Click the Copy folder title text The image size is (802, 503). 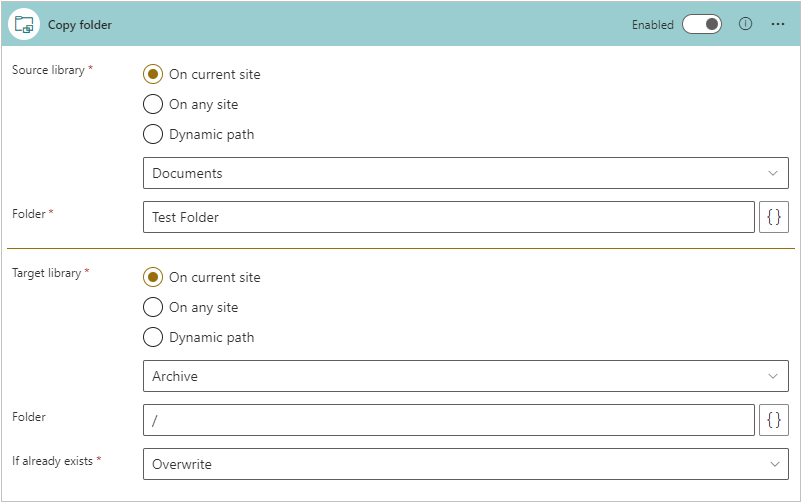pos(80,25)
